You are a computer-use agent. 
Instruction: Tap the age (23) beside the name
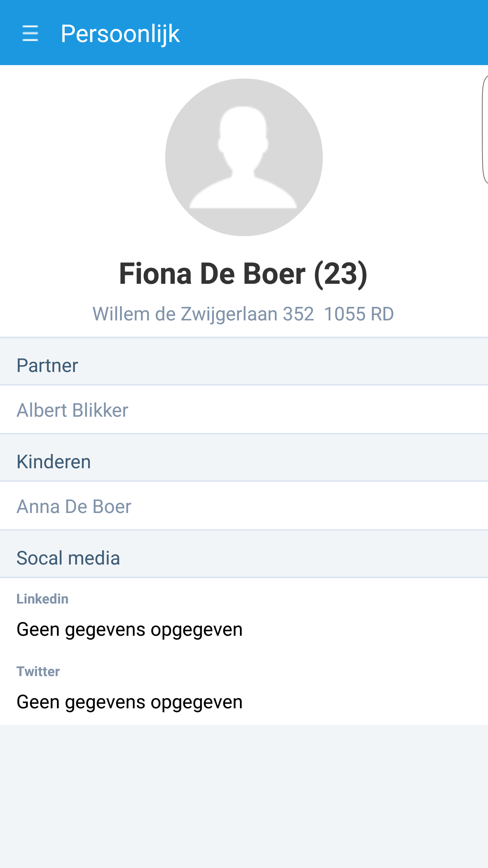(x=341, y=274)
